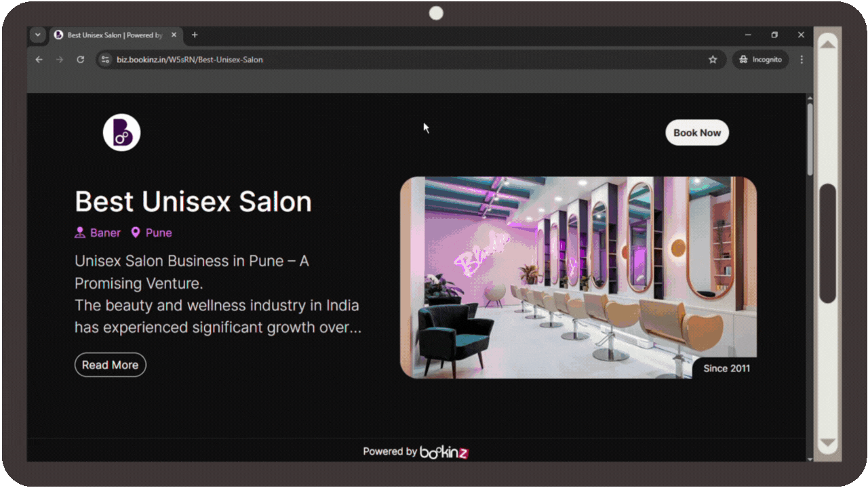Click the browser forward arrow
868x488 pixels.
(x=60, y=60)
